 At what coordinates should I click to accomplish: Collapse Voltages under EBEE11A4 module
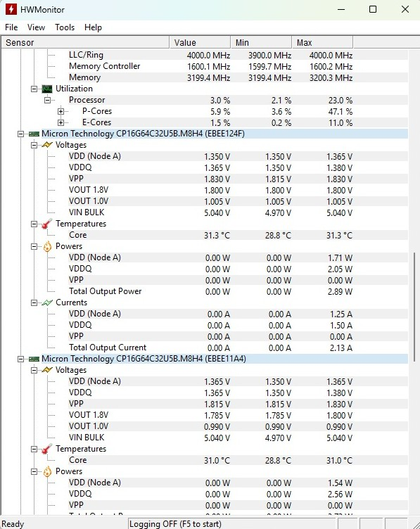(34, 370)
